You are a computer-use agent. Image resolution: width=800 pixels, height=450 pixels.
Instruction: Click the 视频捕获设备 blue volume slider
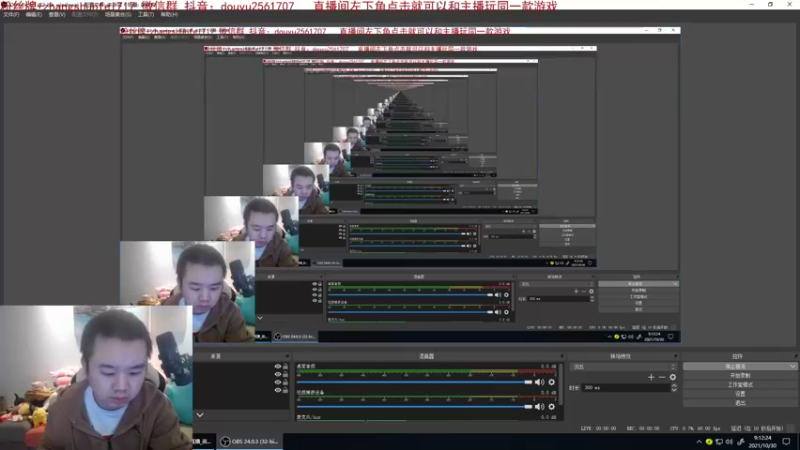(414, 406)
